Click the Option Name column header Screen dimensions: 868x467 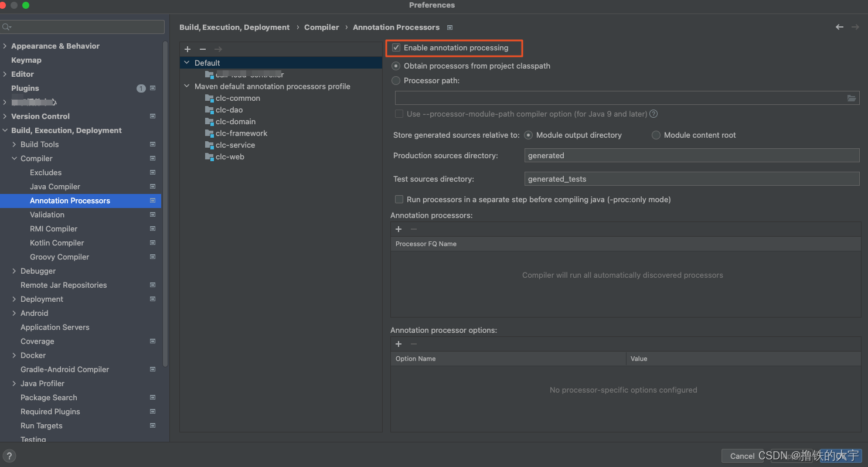click(509, 359)
